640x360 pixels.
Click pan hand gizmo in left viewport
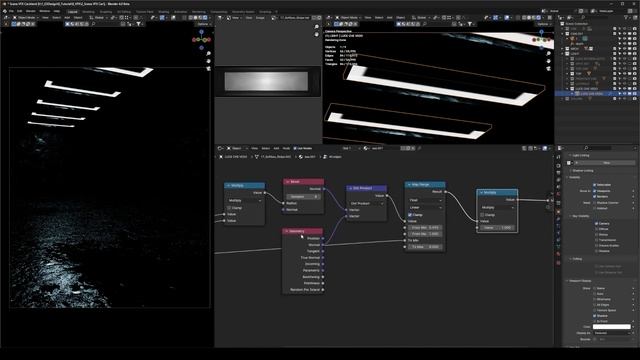point(209,61)
